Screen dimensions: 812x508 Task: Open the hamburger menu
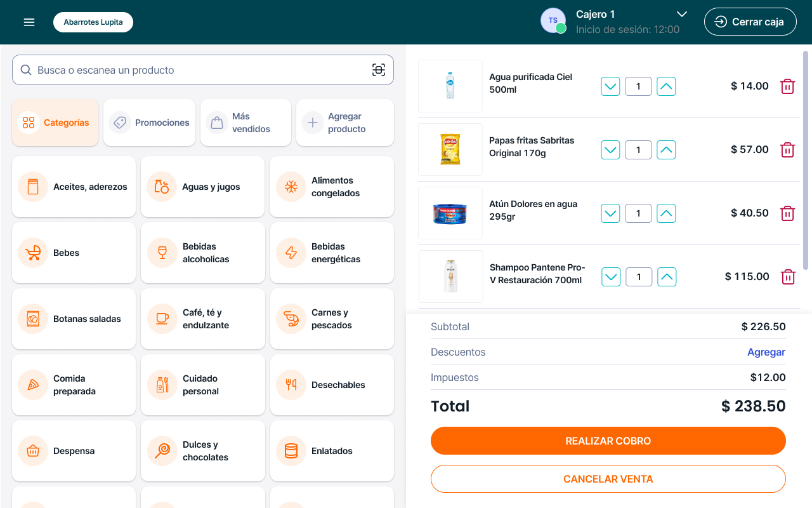click(x=29, y=22)
